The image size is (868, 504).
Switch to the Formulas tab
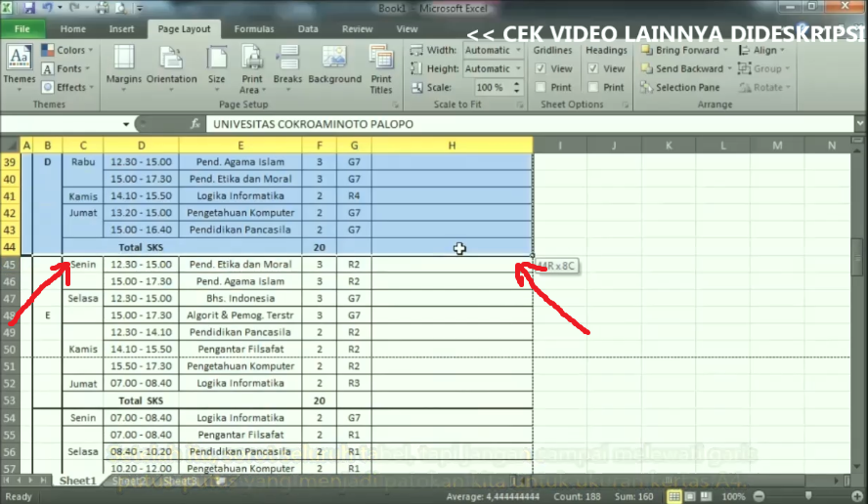pyautogui.click(x=253, y=28)
